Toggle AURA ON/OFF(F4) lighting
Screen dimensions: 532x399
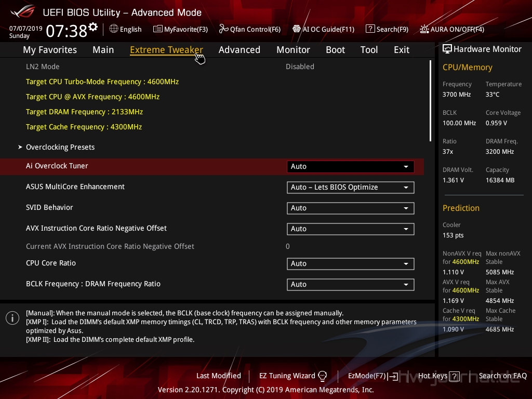click(424, 29)
